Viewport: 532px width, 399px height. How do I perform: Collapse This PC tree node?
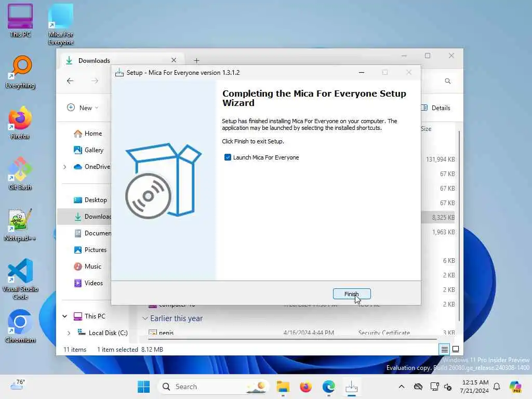coord(64,316)
